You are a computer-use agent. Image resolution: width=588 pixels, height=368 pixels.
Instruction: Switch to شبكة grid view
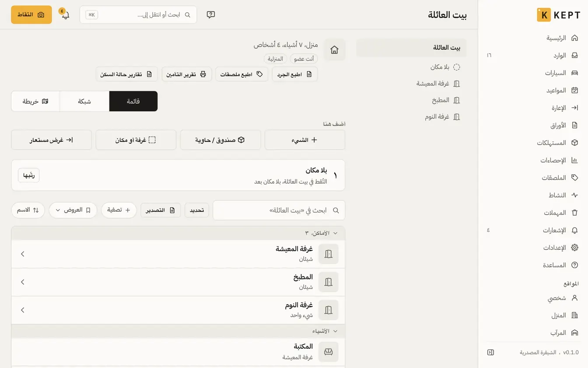84,101
